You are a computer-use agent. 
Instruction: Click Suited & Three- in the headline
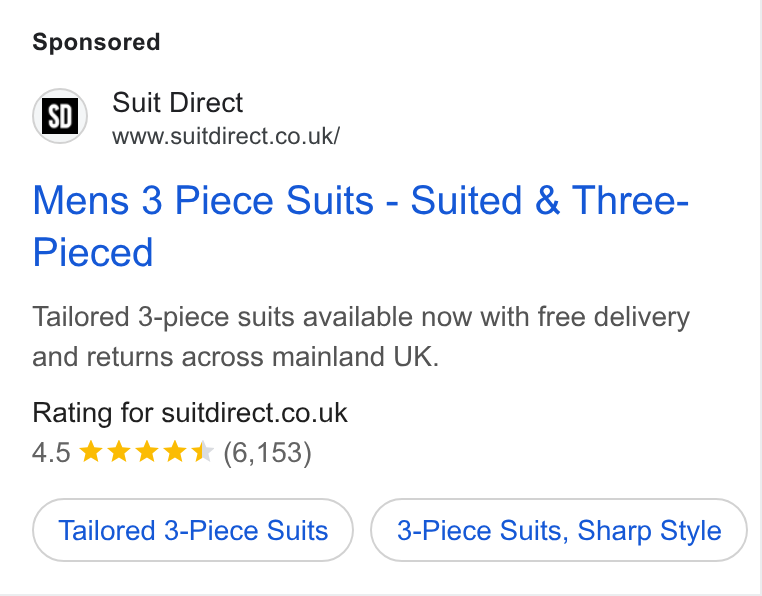(x=550, y=200)
